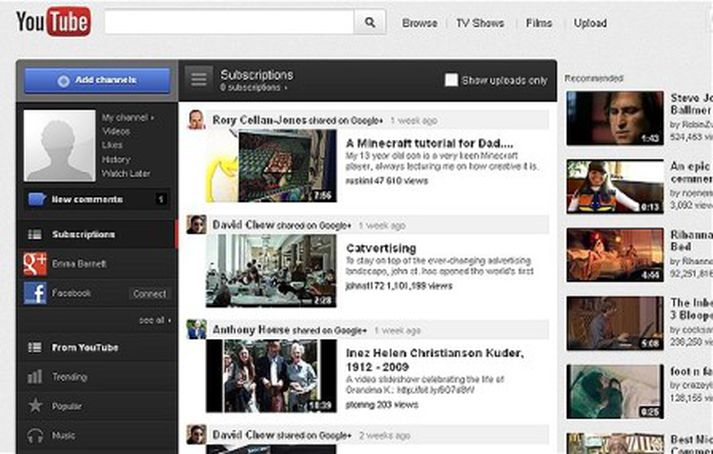Open the Emma Barnett feed
The height and width of the screenshot is (454, 713).
click(79, 264)
